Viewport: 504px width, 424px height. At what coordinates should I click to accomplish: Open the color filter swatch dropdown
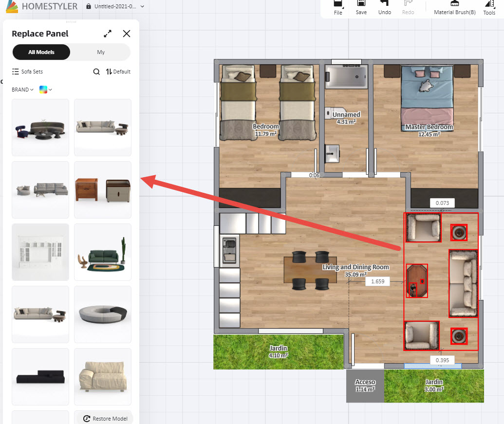pyautogui.click(x=46, y=90)
